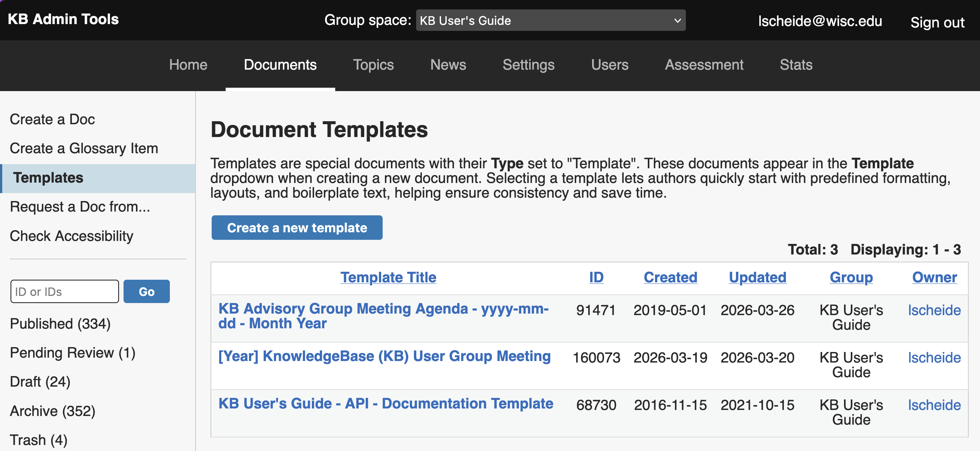Click ID cell 68730
This screenshot has width=980, height=451.
click(596, 405)
